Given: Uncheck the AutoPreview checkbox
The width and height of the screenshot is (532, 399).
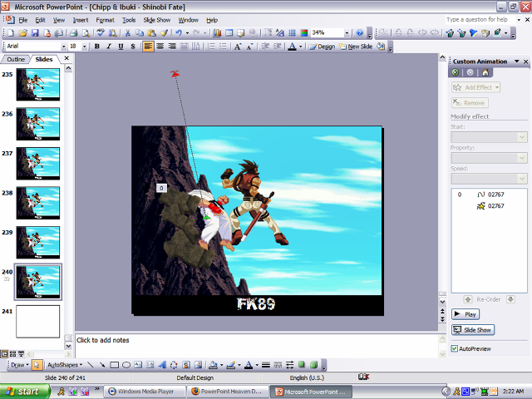Looking at the screenshot, I should 455,348.
